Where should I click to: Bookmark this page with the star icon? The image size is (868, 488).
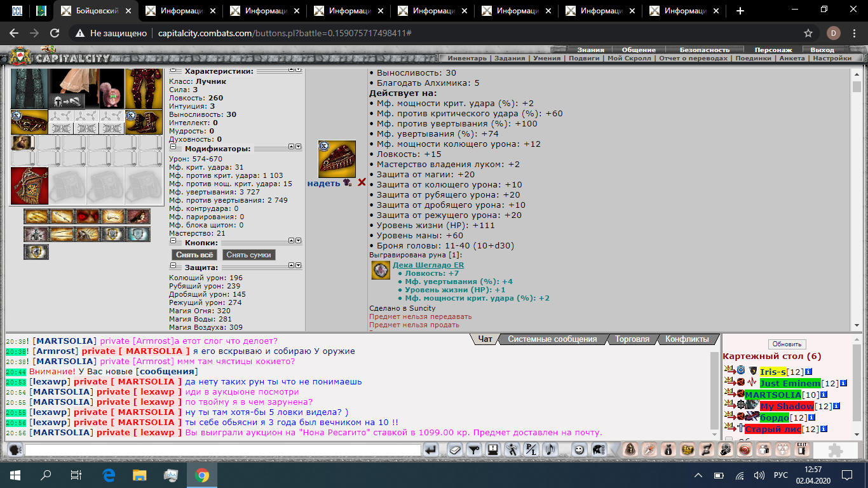(x=808, y=33)
